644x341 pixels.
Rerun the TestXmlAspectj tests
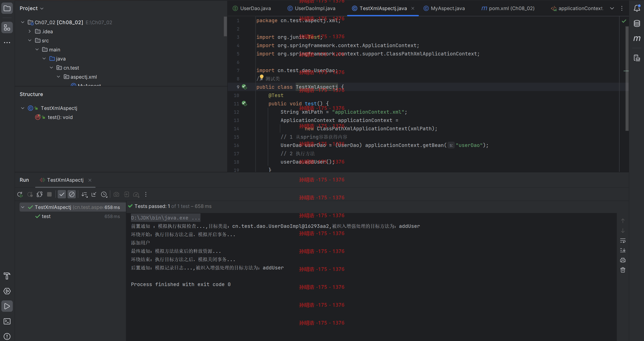20,194
